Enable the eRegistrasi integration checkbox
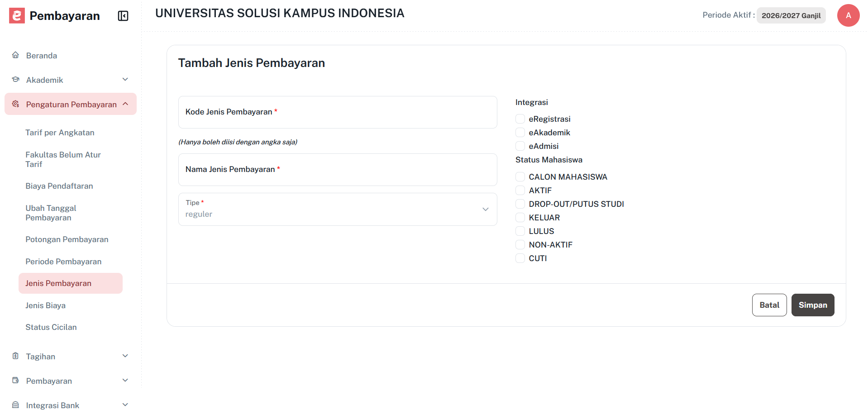868x410 pixels. point(520,119)
